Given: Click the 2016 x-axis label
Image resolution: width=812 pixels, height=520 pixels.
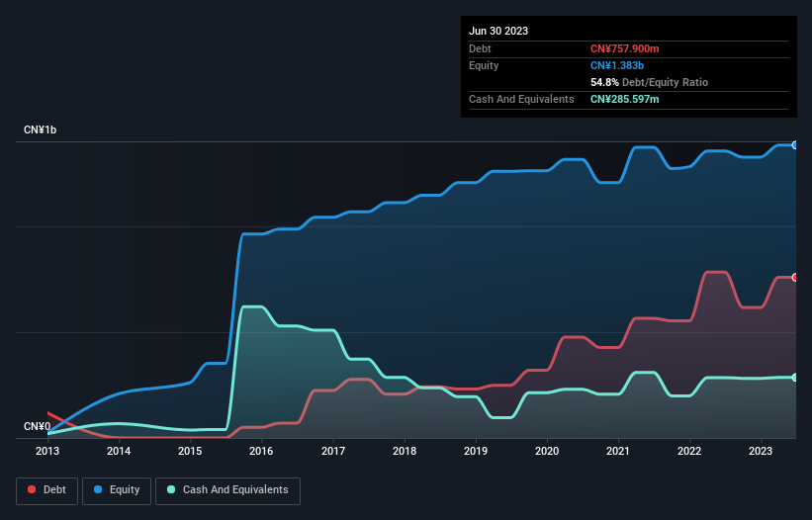Looking at the screenshot, I should point(261,451).
